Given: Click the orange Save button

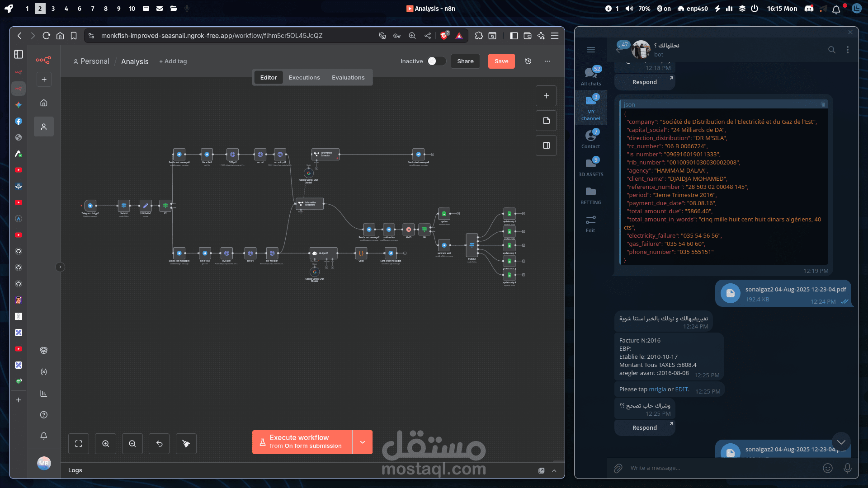Looking at the screenshot, I should (501, 61).
